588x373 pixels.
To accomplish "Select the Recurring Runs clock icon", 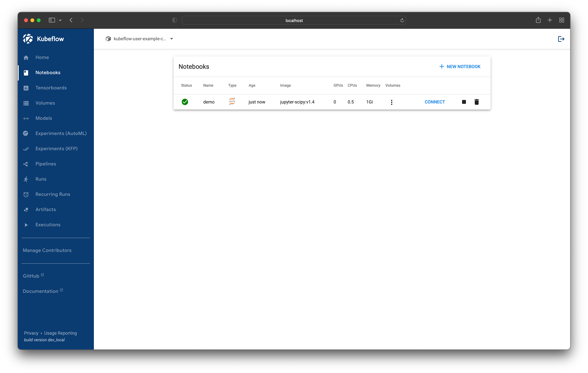I will (x=26, y=194).
